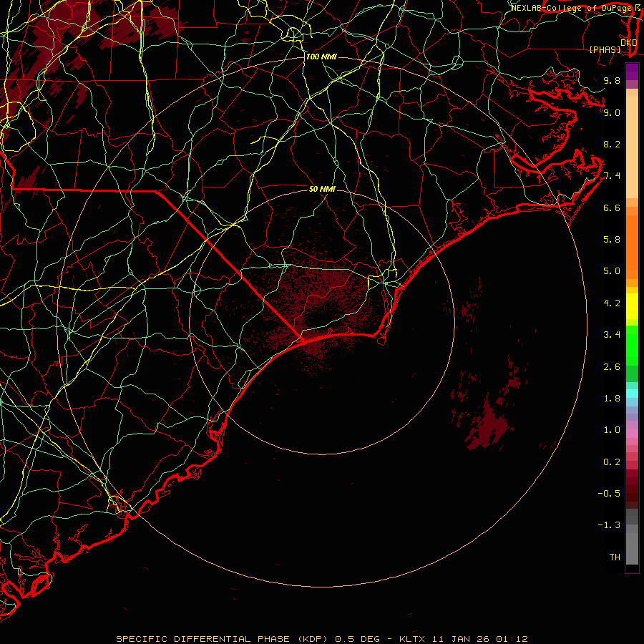Viewport: 644px width, 644px height.
Task: Click the light peach swatch on the color bar
Action: click(x=632, y=148)
